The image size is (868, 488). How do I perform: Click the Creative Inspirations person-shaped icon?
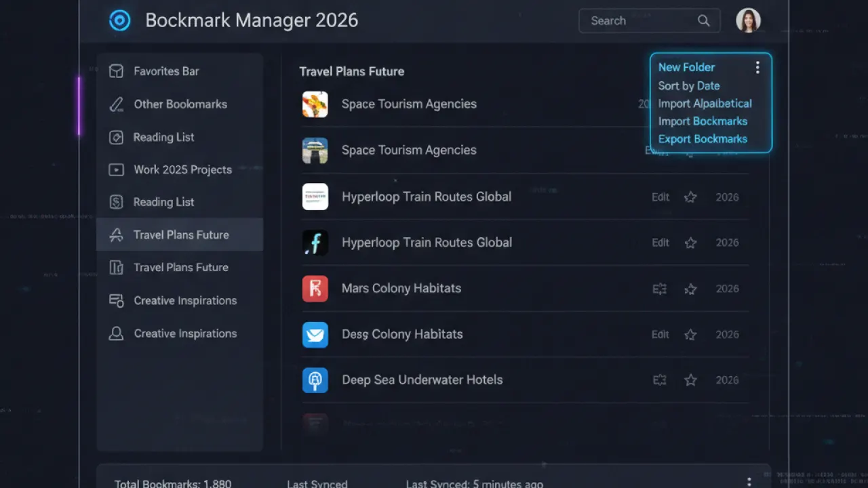pyautogui.click(x=116, y=333)
